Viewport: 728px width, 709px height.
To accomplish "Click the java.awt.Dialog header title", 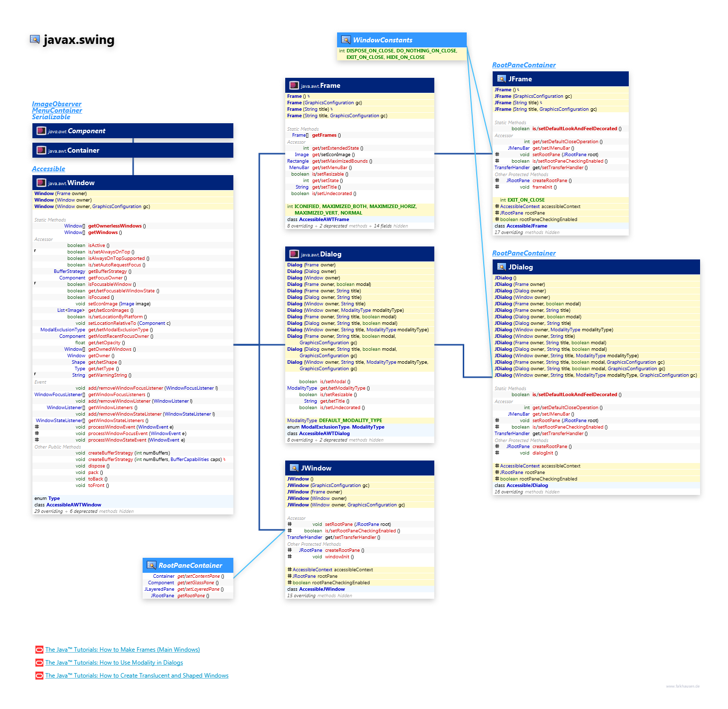I will click(x=321, y=254).
